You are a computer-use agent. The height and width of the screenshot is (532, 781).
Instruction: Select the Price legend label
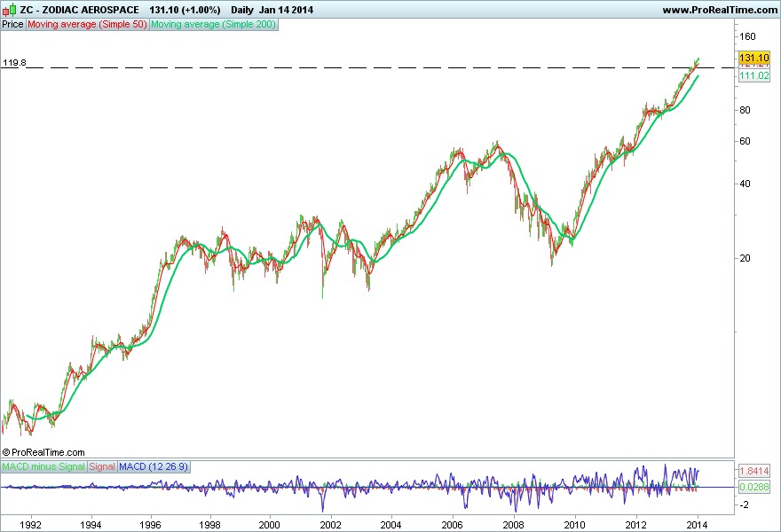(13, 25)
